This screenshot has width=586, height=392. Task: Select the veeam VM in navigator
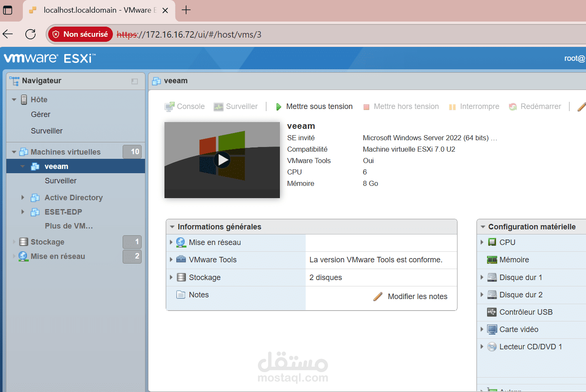point(56,166)
